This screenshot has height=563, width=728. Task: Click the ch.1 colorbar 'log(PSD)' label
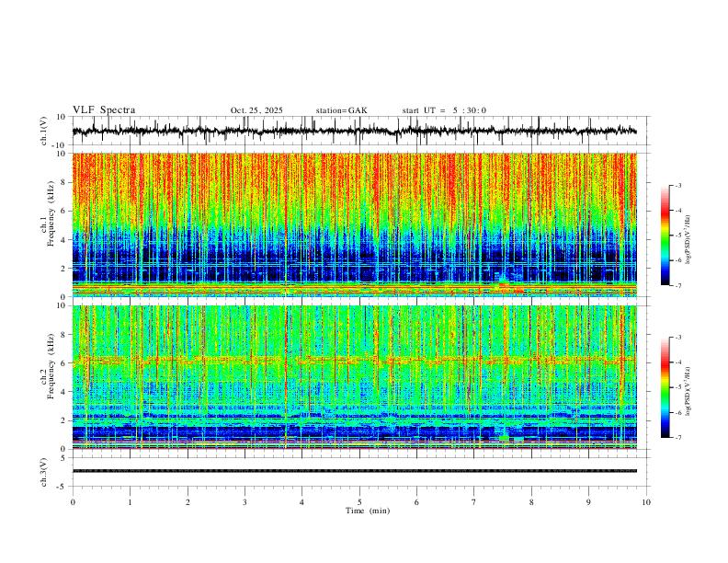click(x=688, y=239)
